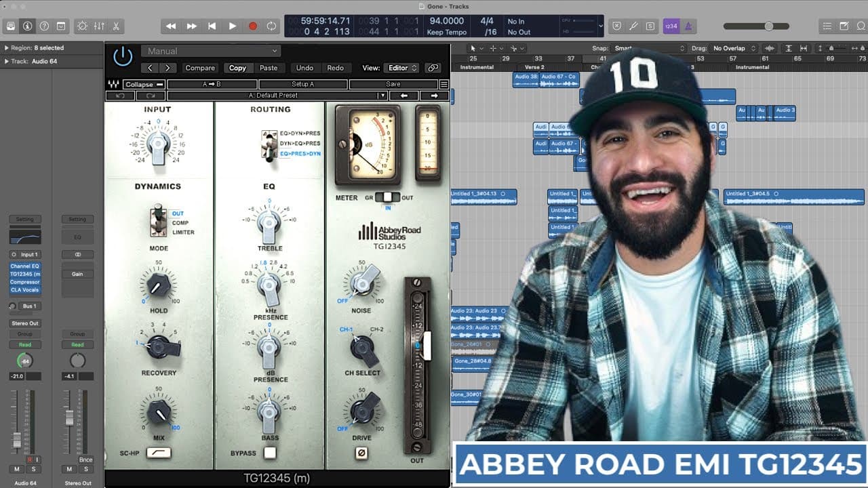Image resolution: width=868 pixels, height=488 pixels.
Task: Load previous preset with left arrow
Action: point(404,96)
